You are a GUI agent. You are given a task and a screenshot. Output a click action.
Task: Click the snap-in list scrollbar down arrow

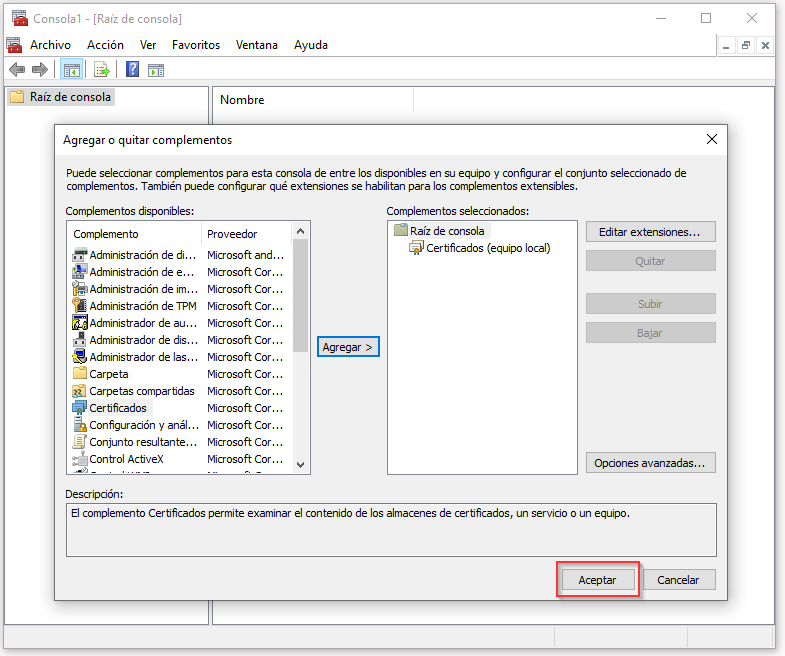[301, 464]
